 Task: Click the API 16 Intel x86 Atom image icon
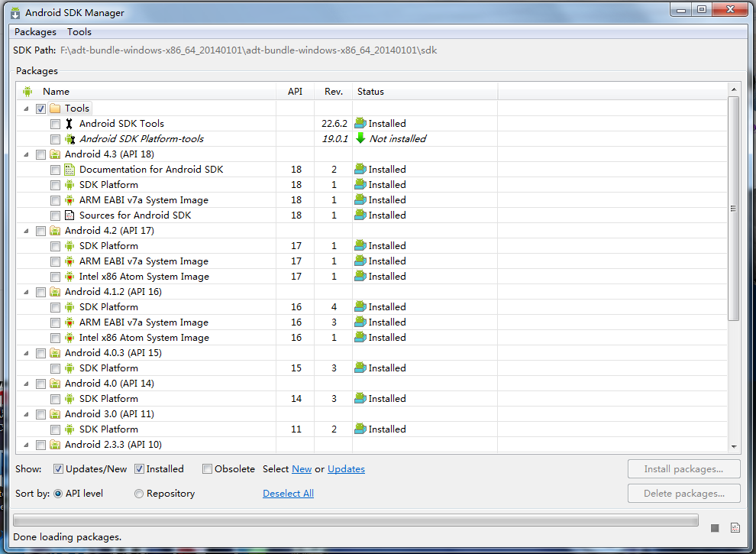(x=69, y=338)
